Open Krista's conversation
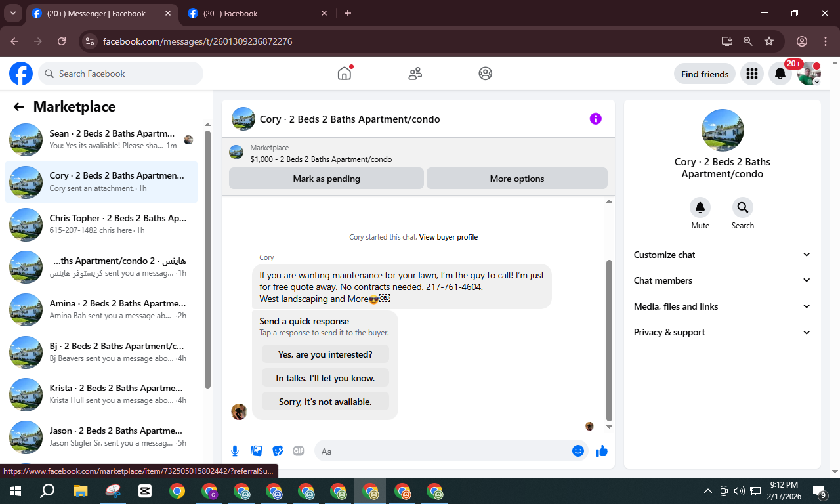 pyautogui.click(x=102, y=394)
